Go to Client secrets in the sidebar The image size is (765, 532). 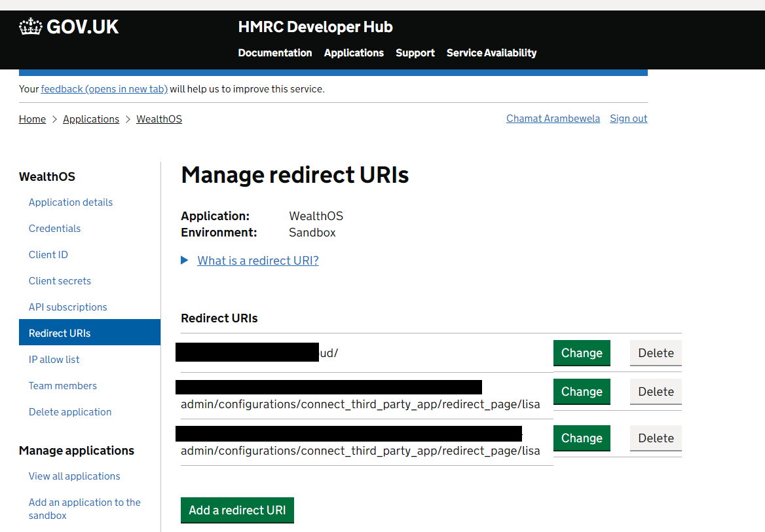60,280
